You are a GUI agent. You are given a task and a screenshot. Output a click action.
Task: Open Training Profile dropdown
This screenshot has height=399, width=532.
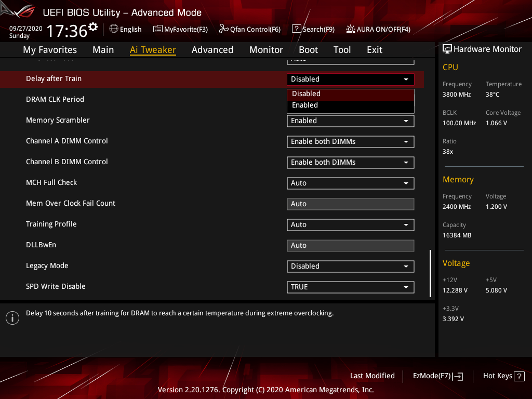pyautogui.click(x=351, y=225)
